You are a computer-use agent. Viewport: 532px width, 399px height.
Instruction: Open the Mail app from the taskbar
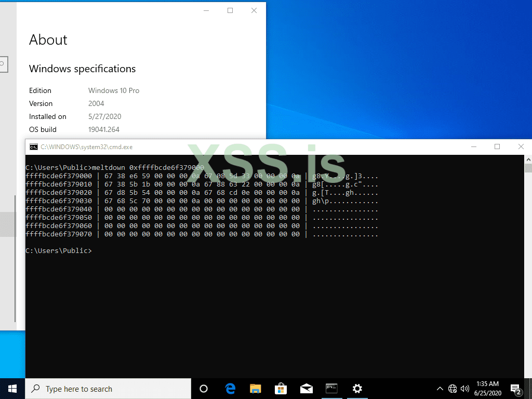pyautogui.click(x=306, y=389)
